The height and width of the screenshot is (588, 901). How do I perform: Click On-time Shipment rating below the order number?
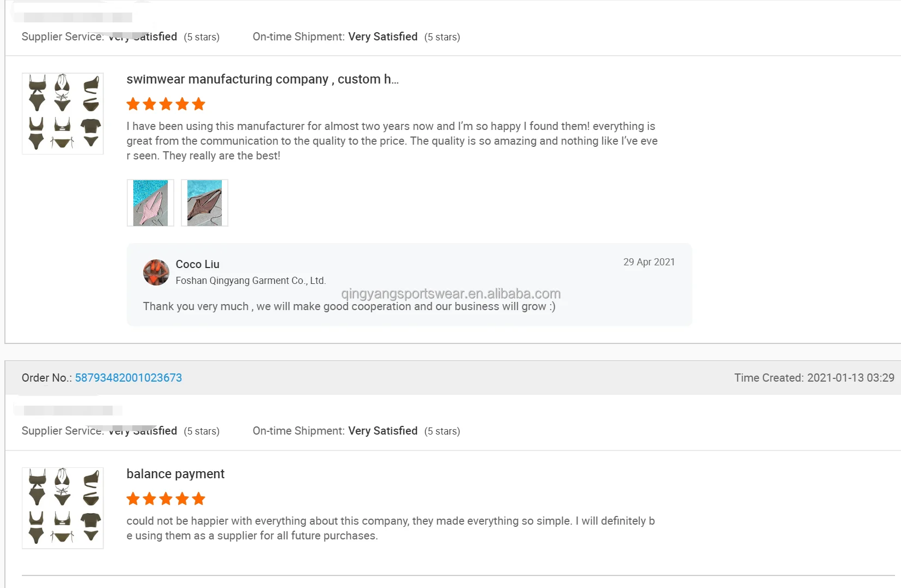[x=356, y=431]
